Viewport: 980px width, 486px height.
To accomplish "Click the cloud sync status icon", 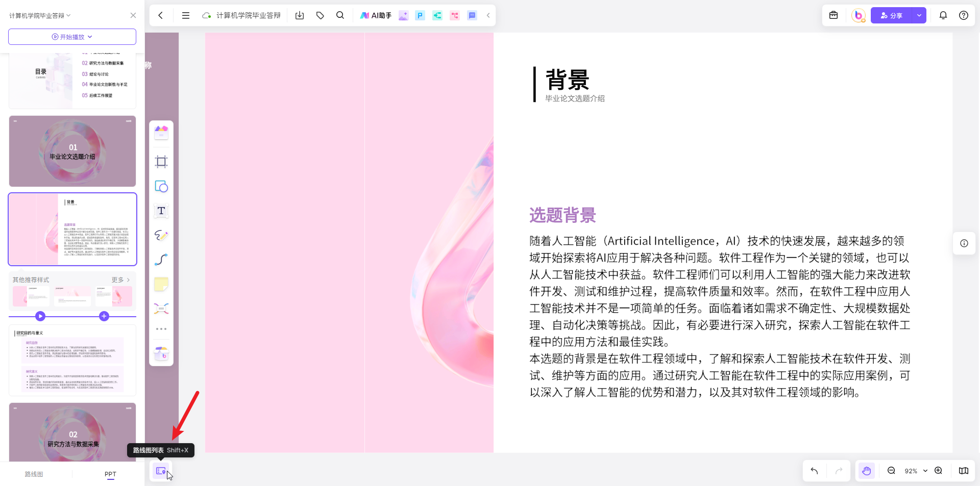I will point(207,15).
